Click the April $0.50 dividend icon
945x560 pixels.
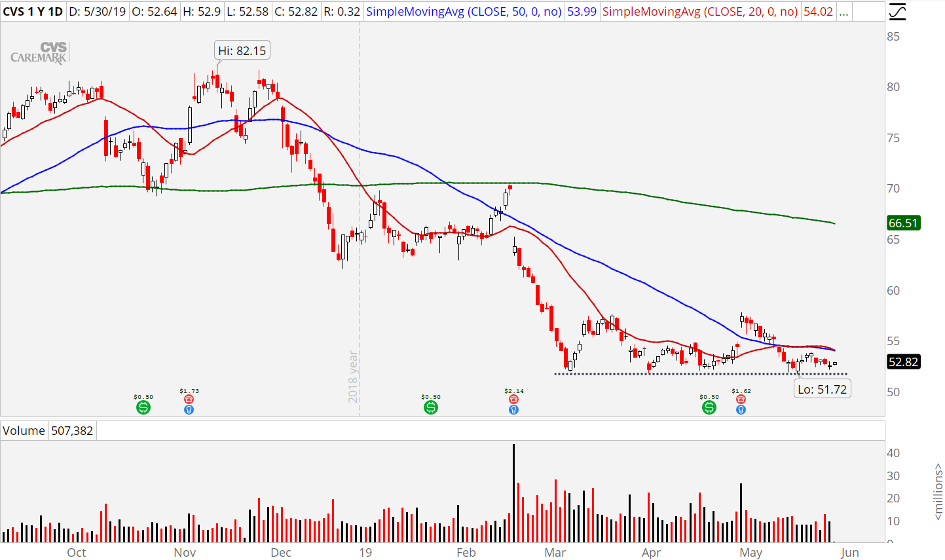tap(709, 407)
